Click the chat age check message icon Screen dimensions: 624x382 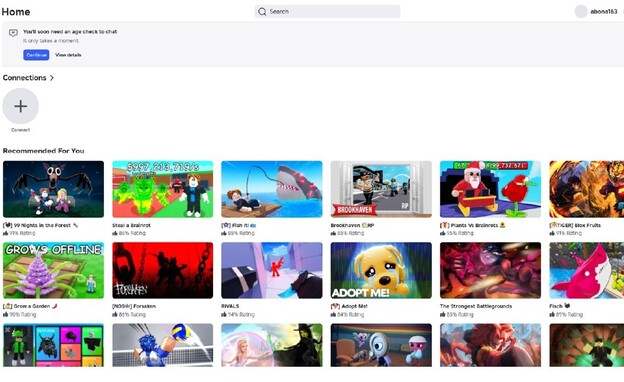point(13,33)
